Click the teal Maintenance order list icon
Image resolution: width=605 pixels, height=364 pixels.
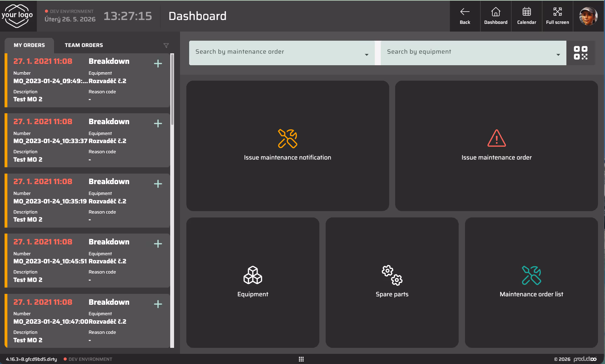[x=531, y=275]
